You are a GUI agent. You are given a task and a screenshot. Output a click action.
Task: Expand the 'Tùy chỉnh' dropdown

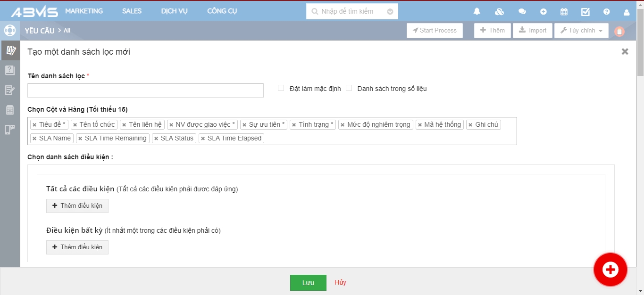[581, 31]
